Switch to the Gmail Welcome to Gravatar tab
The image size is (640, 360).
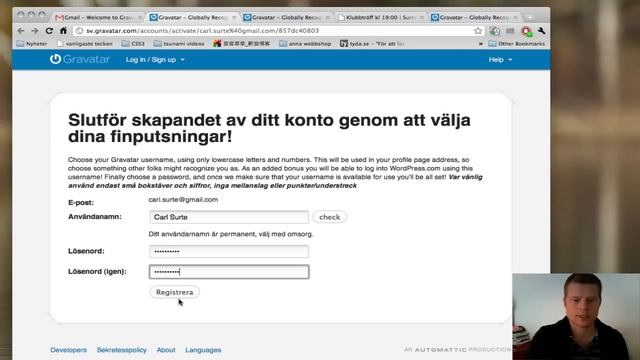tap(98, 17)
